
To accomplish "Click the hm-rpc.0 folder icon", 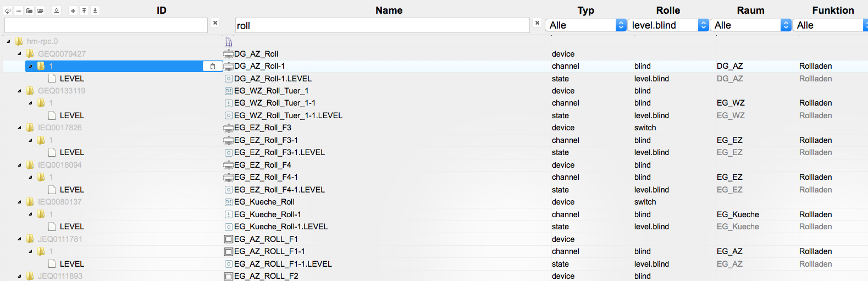I will (19, 41).
